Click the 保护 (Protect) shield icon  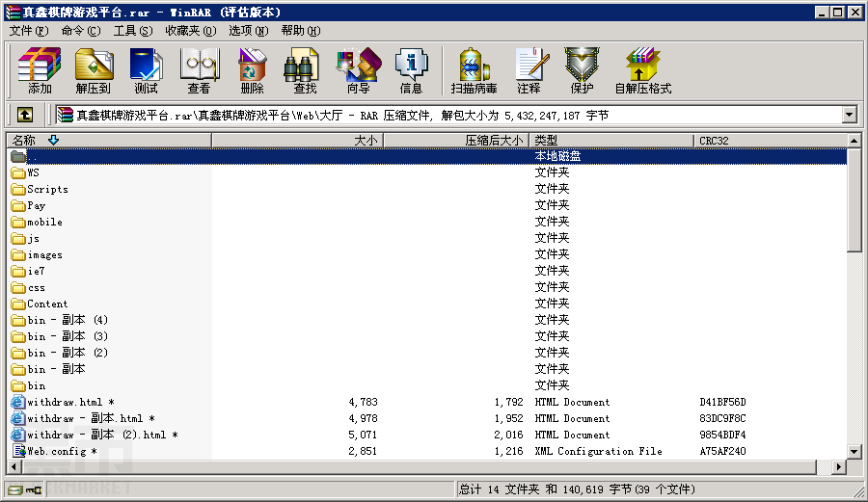pos(582,70)
